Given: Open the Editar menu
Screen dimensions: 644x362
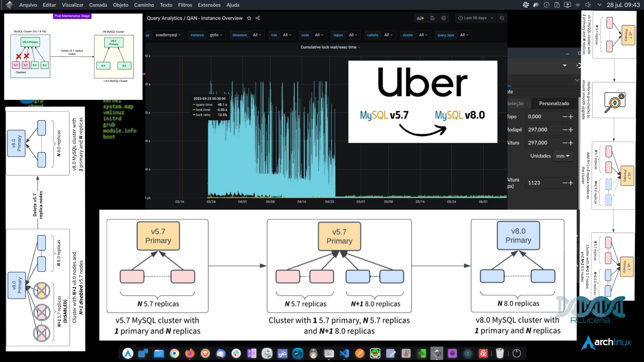Looking at the screenshot, I should click(49, 5).
